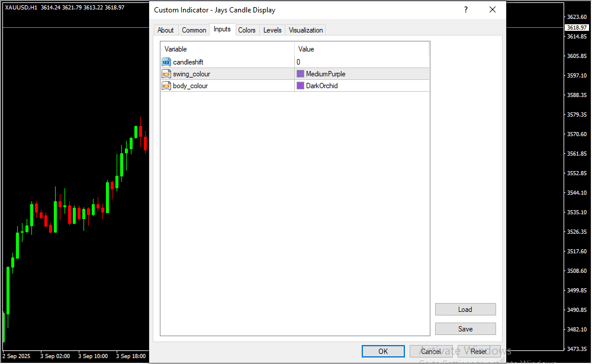This screenshot has width=592, height=364.
Task: Click the swing_colour variable icon
Action: pos(166,74)
